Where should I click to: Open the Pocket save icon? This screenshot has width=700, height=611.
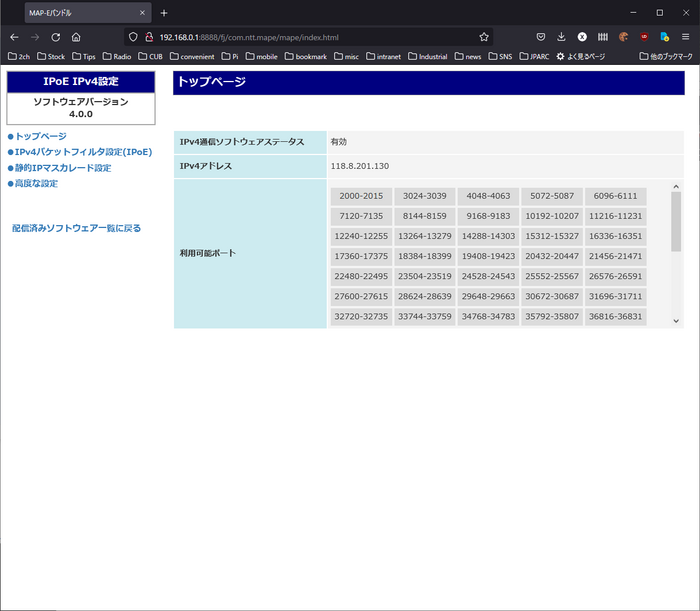pyautogui.click(x=541, y=37)
